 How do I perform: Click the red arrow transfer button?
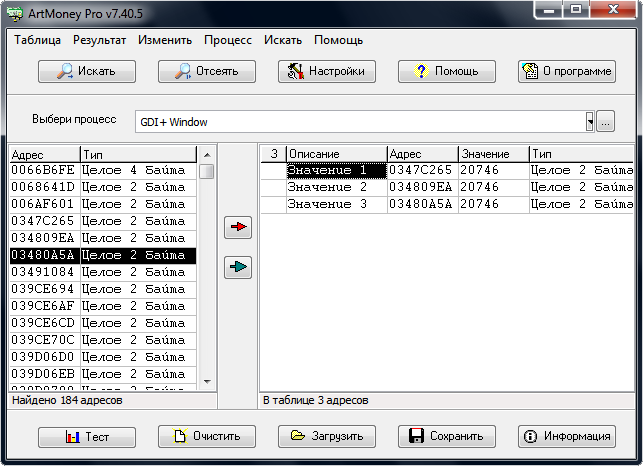coord(238,227)
